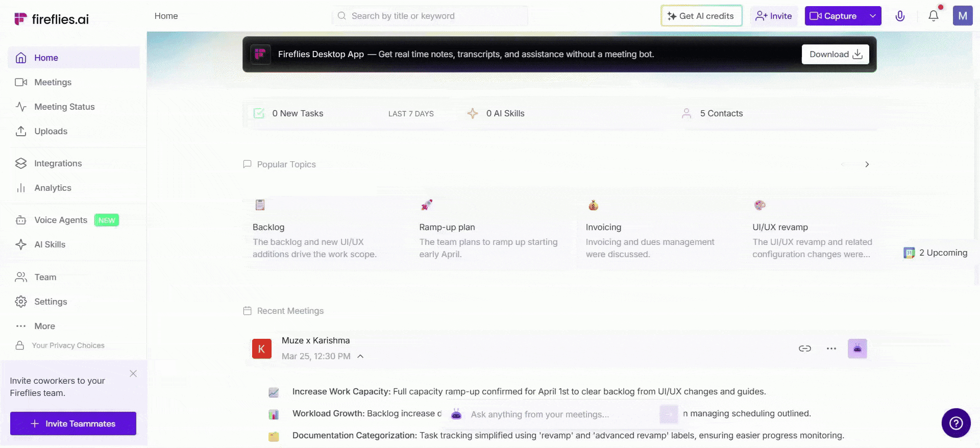
Task: Click the Invite Teammates button
Action: tap(73, 424)
